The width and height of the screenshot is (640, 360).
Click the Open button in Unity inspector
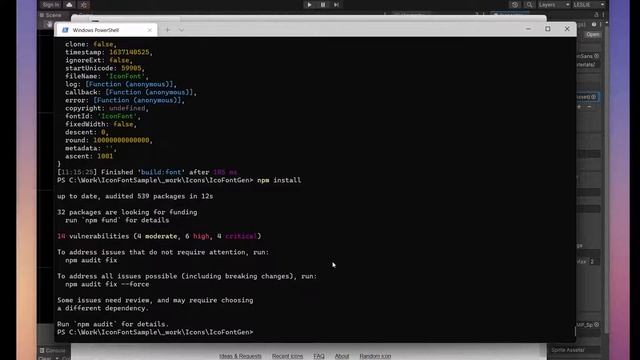(593, 35)
